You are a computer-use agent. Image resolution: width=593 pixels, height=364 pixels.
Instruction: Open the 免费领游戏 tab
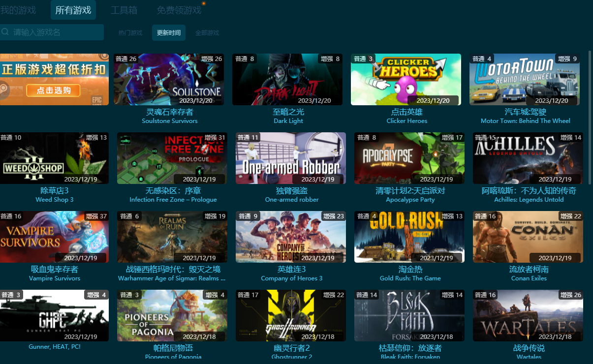point(179,10)
